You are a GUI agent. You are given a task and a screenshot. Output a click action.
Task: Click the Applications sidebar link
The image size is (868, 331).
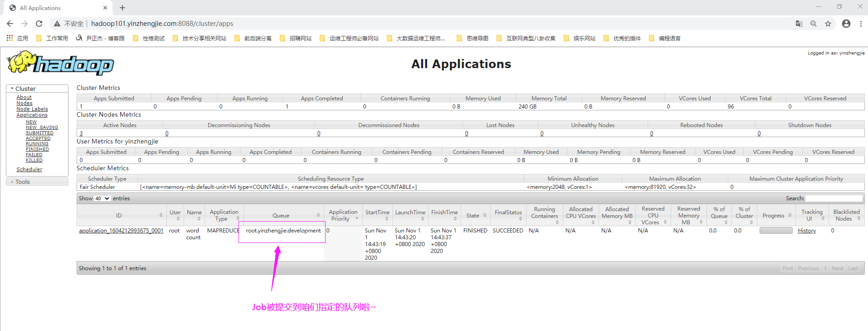coord(32,115)
